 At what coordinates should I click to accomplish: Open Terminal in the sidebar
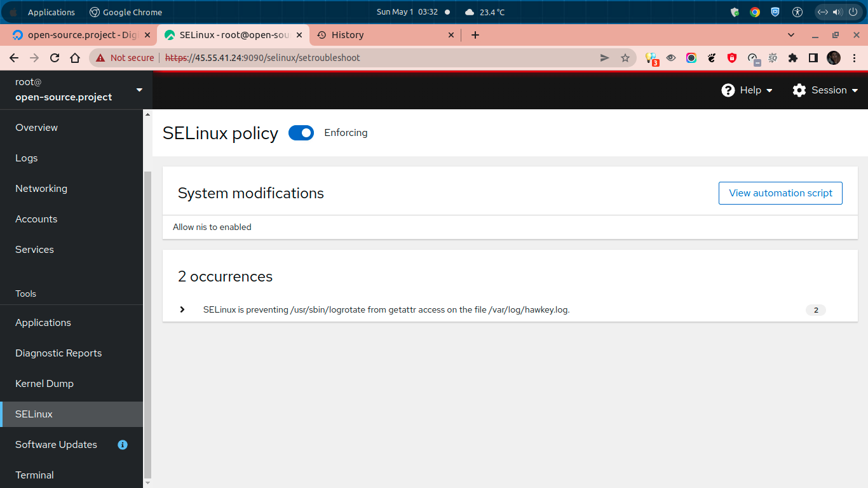[71, 475]
